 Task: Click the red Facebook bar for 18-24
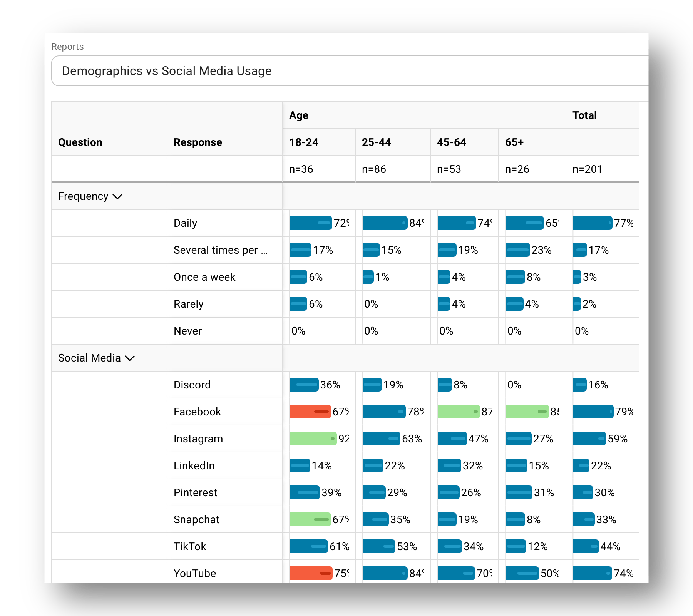pyautogui.click(x=310, y=412)
